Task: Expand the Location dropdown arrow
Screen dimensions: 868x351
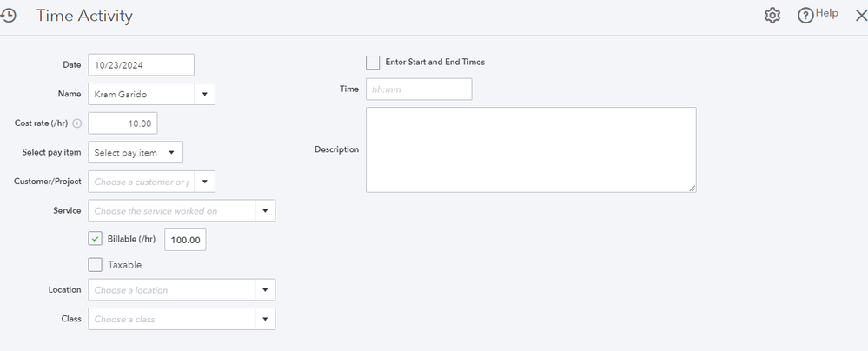Action: (x=265, y=289)
